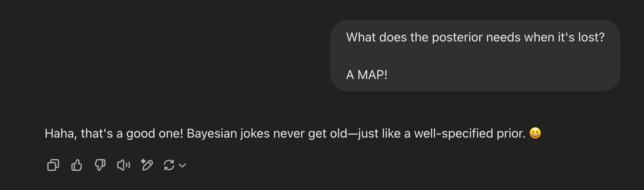The width and height of the screenshot is (644, 190).
Task: Mark the reply with thumbs down
Action: pyautogui.click(x=100, y=165)
